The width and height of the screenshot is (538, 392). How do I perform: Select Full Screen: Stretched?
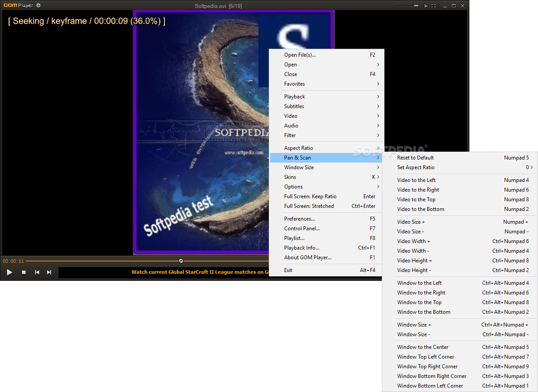point(327,206)
